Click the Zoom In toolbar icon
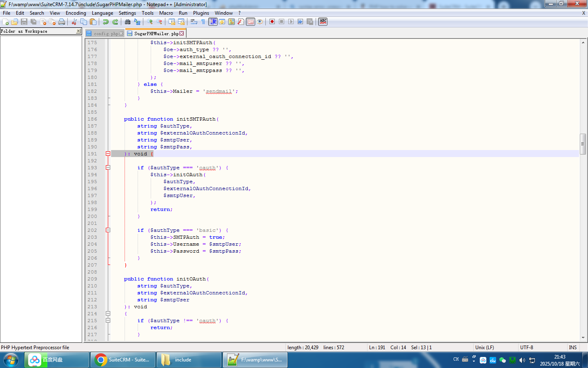Image resolution: width=588 pixels, height=368 pixels. 150,22
